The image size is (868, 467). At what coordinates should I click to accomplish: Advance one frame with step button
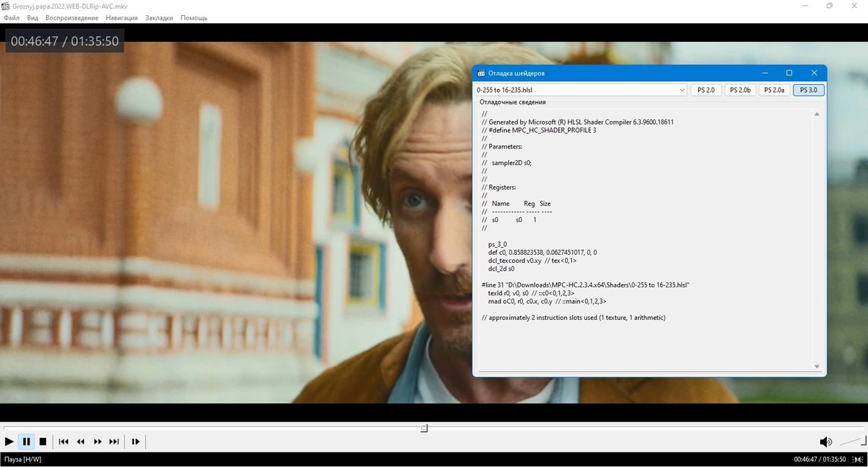[x=135, y=442]
